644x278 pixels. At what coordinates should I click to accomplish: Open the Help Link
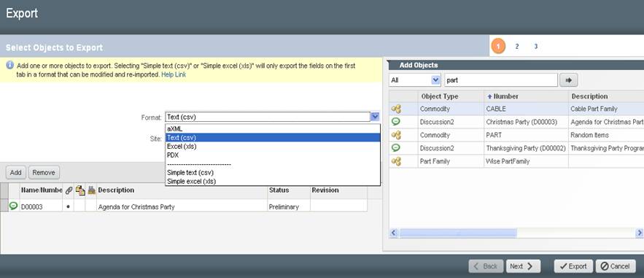174,74
